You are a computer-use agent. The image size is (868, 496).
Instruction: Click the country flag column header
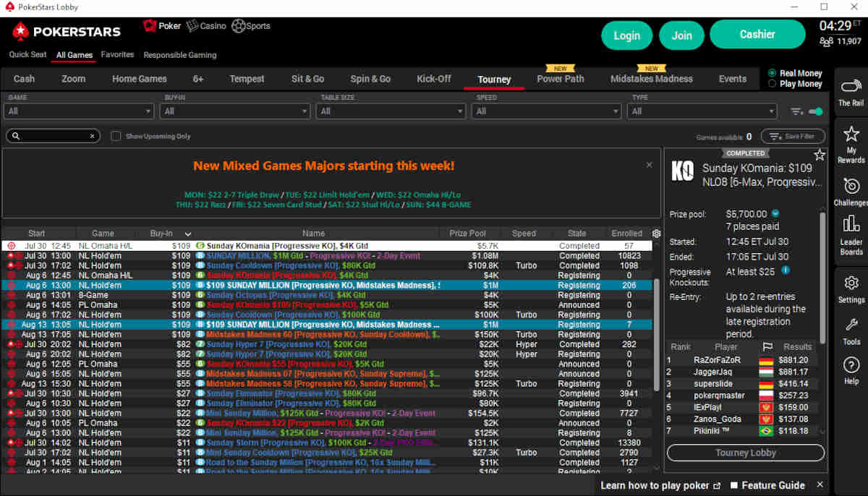(768, 347)
